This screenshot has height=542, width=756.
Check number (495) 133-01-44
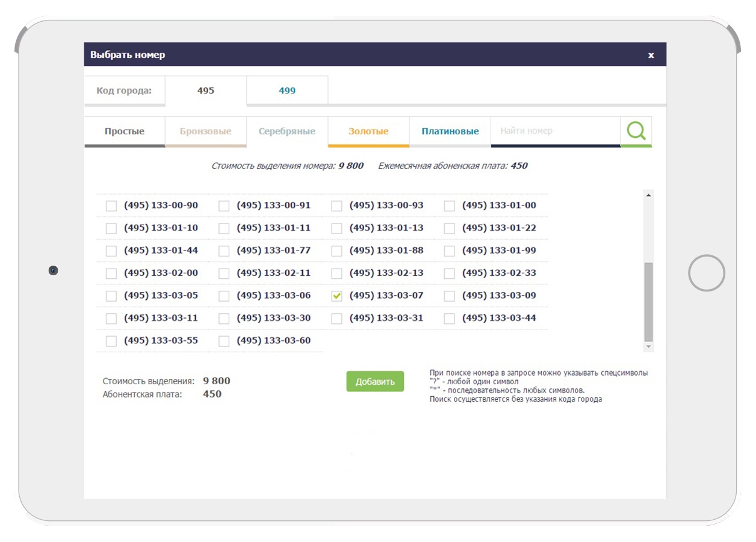111,251
